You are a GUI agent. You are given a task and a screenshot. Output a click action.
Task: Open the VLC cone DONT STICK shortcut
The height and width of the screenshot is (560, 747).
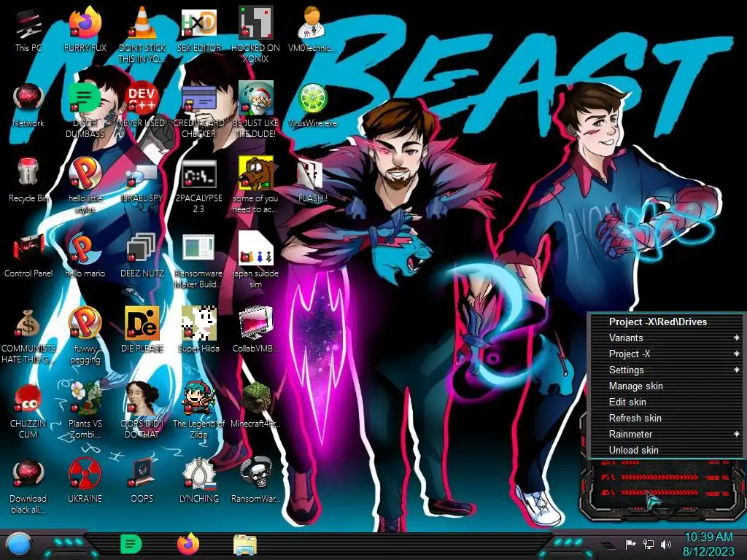142,34
